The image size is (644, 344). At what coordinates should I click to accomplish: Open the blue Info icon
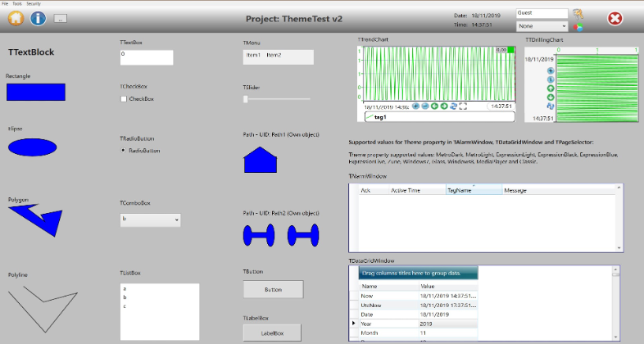(x=37, y=17)
